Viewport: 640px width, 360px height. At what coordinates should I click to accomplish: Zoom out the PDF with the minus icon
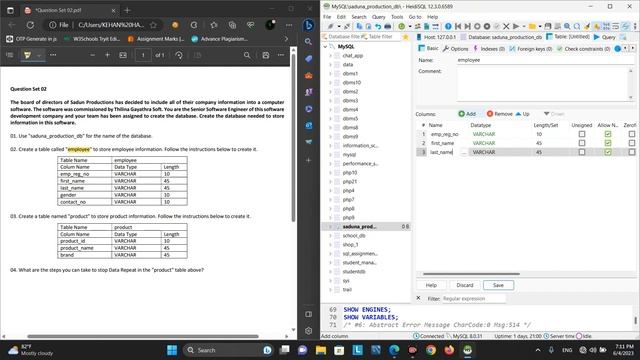[x=93, y=55]
